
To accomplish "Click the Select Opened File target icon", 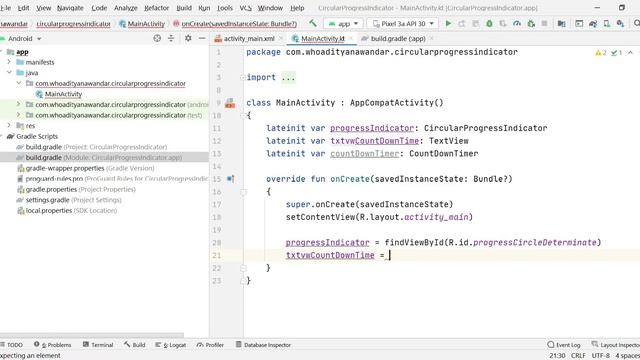I will pyautogui.click(x=157, y=38).
